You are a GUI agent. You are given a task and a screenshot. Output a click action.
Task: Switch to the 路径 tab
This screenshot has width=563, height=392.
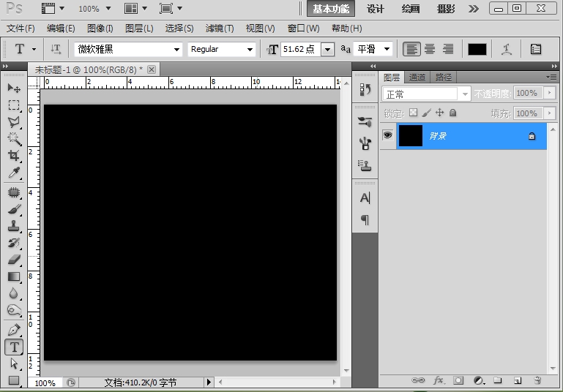pos(444,77)
